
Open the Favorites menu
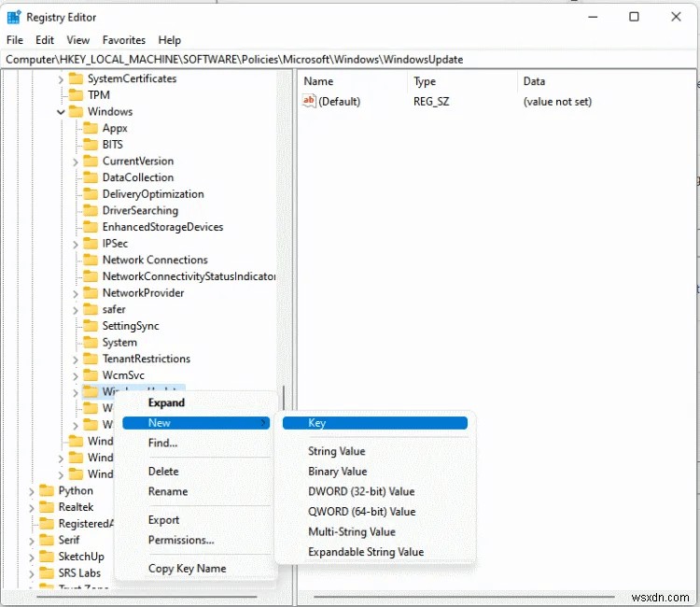tap(124, 40)
